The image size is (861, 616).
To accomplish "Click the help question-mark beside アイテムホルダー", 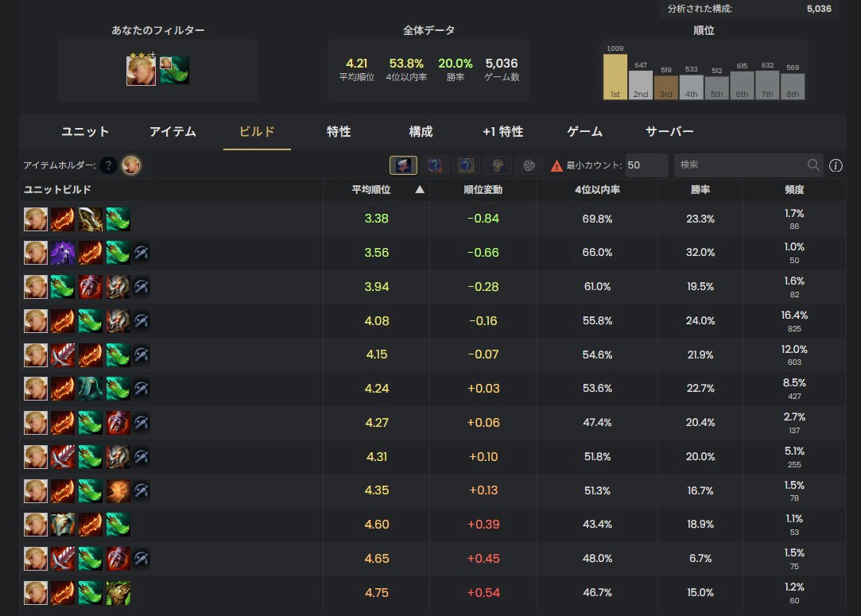I will 109,165.
